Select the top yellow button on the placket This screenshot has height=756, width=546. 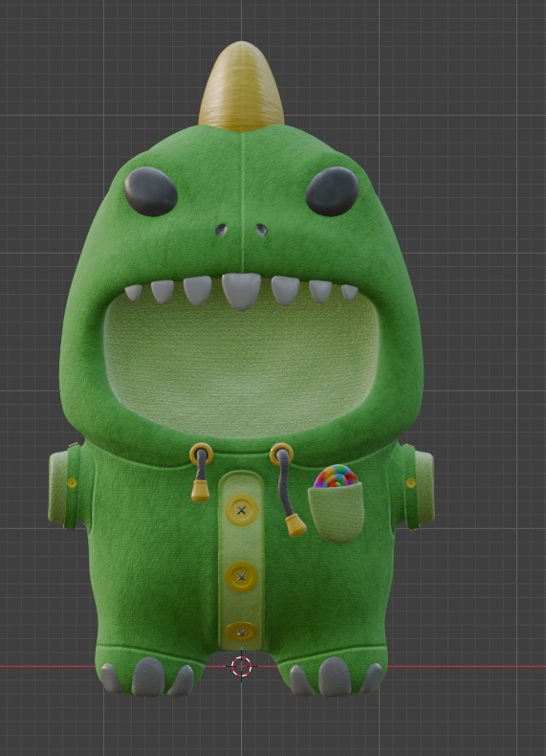point(241,510)
